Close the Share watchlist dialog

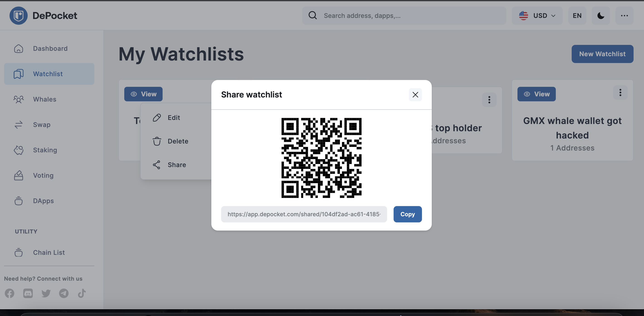[x=415, y=95]
